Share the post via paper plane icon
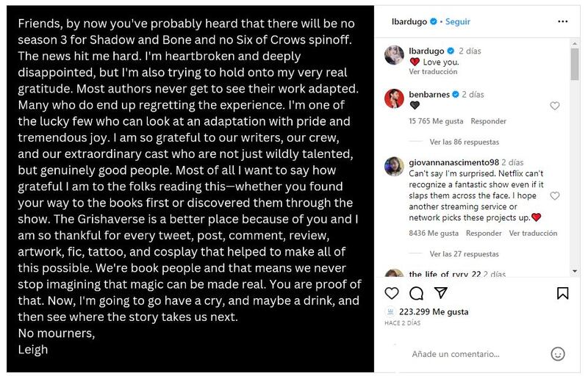This screenshot has height=379, width=588. coord(440,294)
